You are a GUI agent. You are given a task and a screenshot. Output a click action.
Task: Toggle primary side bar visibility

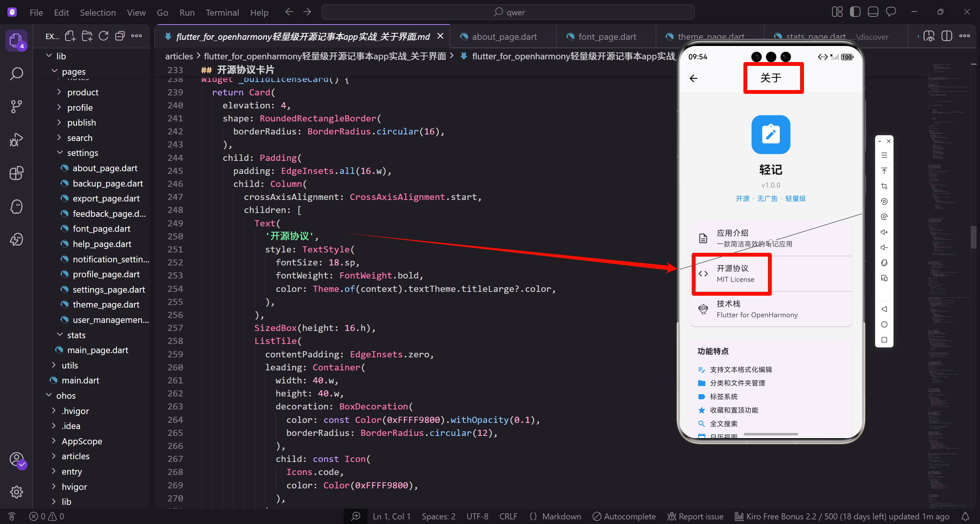coord(855,12)
